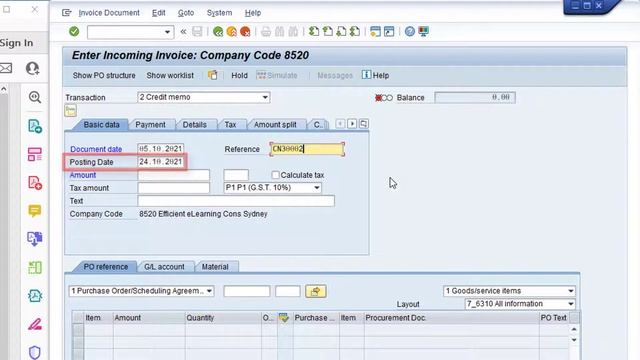The width and height of the screenshot is (640, 360).
Task: Open the tab list overview icon
Action: 364,124
